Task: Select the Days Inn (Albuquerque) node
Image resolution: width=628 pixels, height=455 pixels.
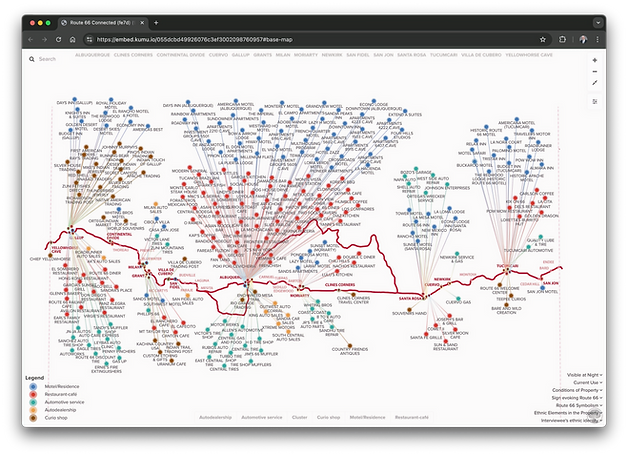Action: point(188,103)
